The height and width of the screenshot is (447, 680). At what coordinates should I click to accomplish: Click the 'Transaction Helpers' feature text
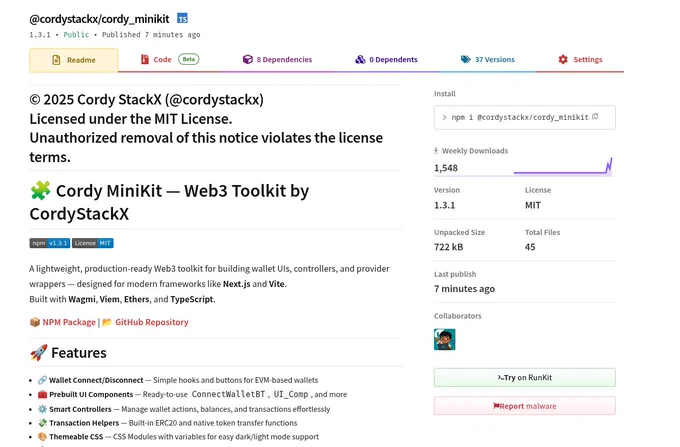tap(84, 423)
